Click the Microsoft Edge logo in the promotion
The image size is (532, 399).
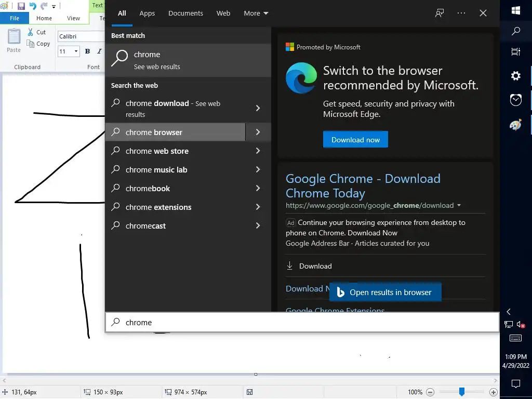[301, 78]
